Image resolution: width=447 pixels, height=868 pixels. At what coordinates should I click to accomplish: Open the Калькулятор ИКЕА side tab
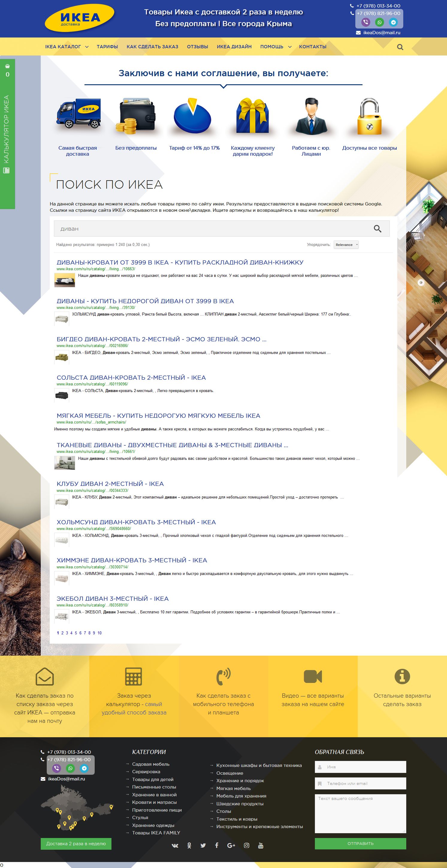tap(7, 134)
